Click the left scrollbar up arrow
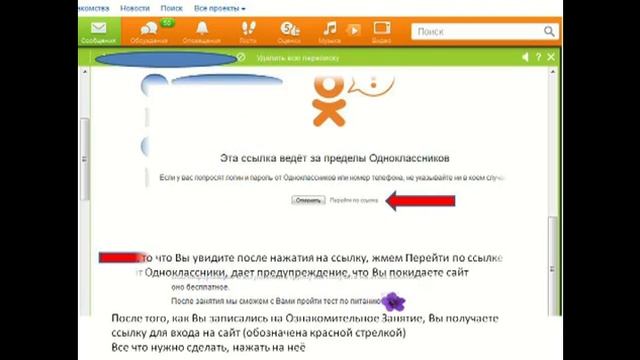Image resolution: width=640 pixels, height=360 pixels. tap(85, 72)
